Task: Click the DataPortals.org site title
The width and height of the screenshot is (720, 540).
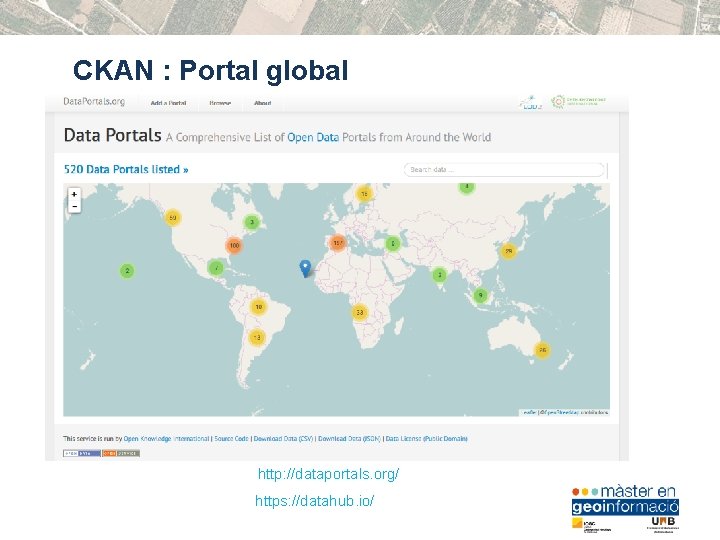Action: [x=94, y=101]
